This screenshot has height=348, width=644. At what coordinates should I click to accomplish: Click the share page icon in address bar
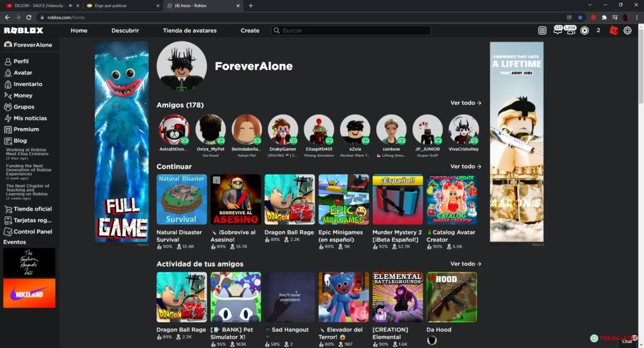pos(569,17)
